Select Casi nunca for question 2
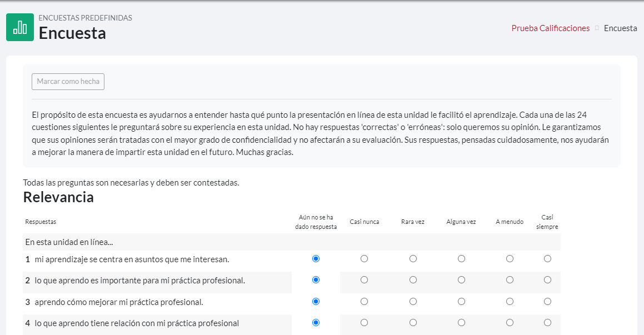 point(364,280)
